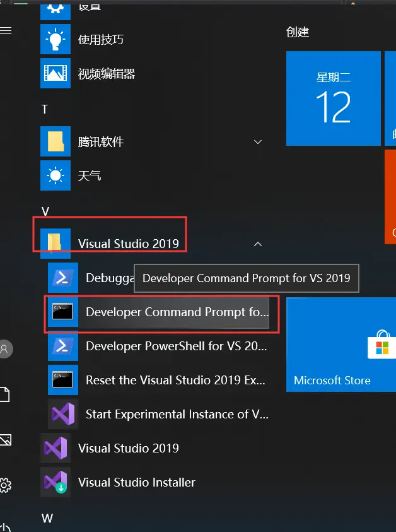
Task: Click the Visual Studio Installer icon
Action: tap(55, 482)
